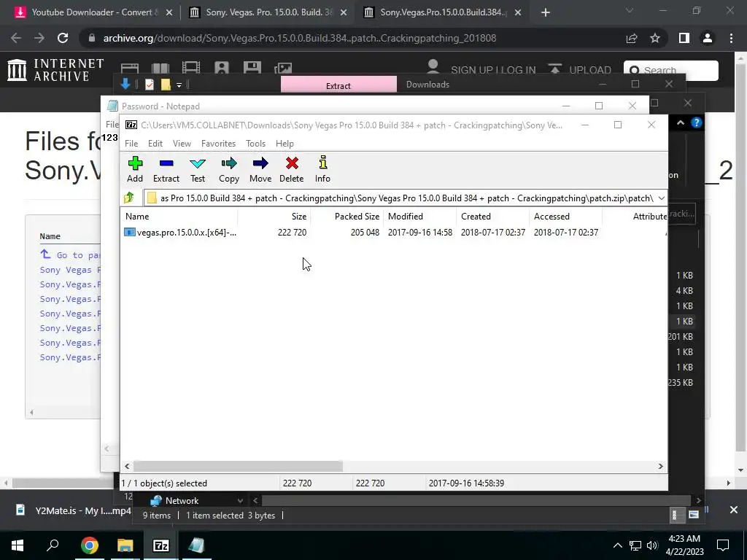The height and width of the screenshot is (560, 747).
Task: Open the Edit menu in 7-Zip
Action: pos(155,144)
